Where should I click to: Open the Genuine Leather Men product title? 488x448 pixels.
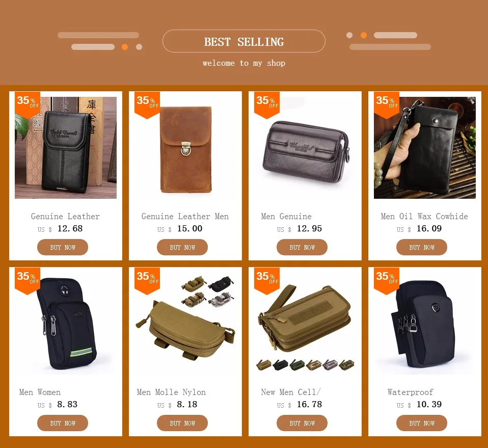pos(185,217)
